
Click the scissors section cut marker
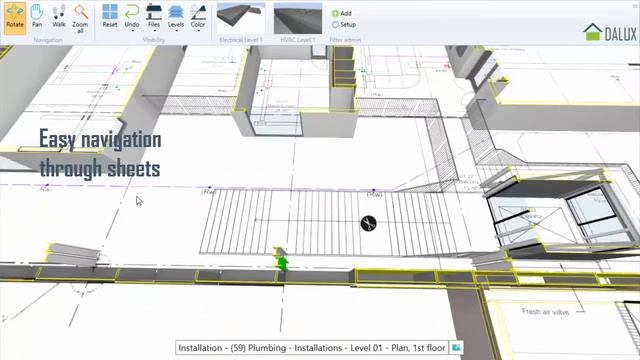point(369,223)
